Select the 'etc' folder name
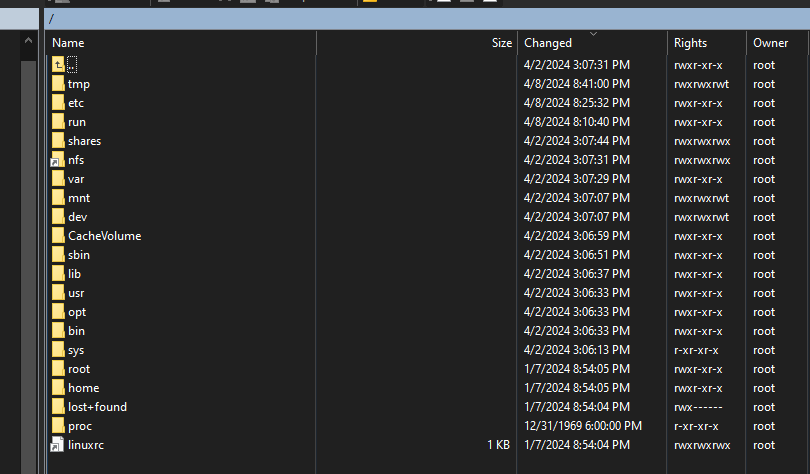Image resolution: width=810 pixels, height=474 pixels. tap(76, 103)
